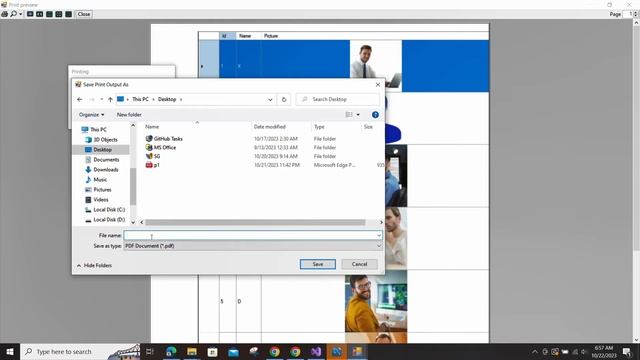Click the Search Desktop field
Screen dimensions: 640x360
338,99
